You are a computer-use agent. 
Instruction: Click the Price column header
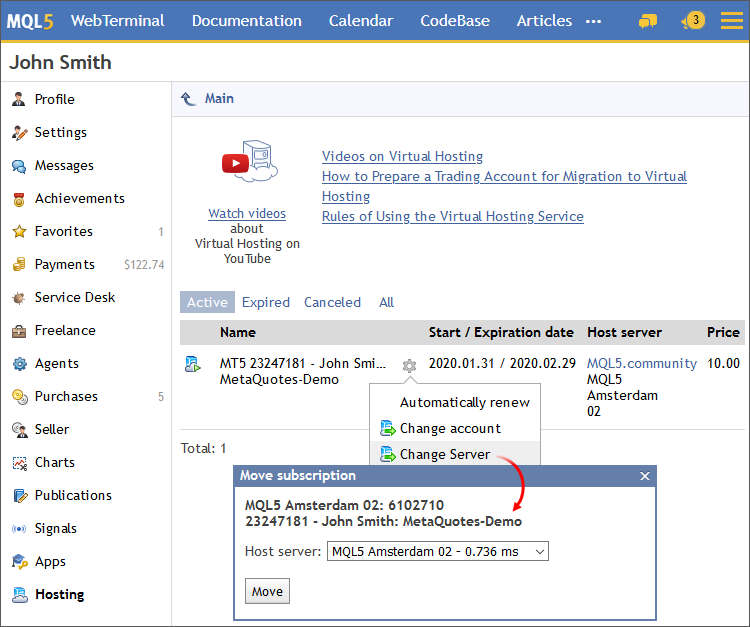tap(723, 332)
